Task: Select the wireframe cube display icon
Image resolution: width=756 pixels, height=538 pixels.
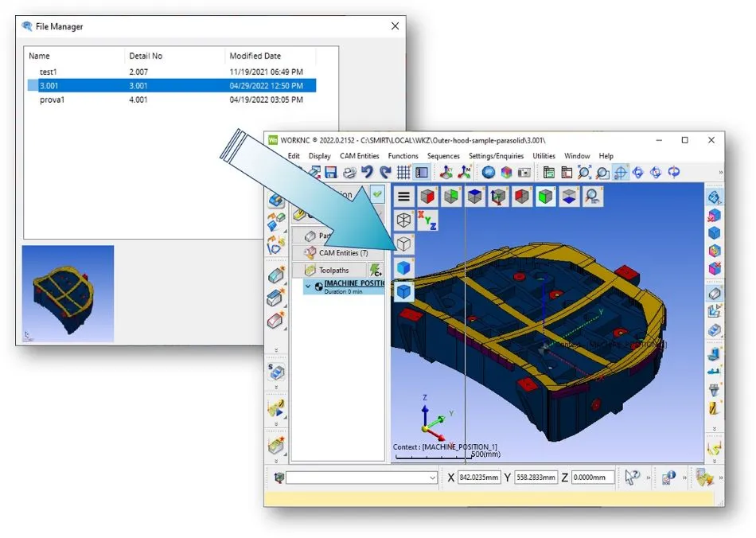Action: (x=404, y=220)
